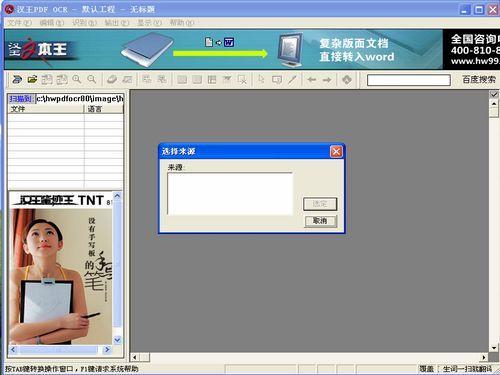Click the 覆盖 status bar indicator
The height and width of the screenshot is (375, 500).
[426, 369]
